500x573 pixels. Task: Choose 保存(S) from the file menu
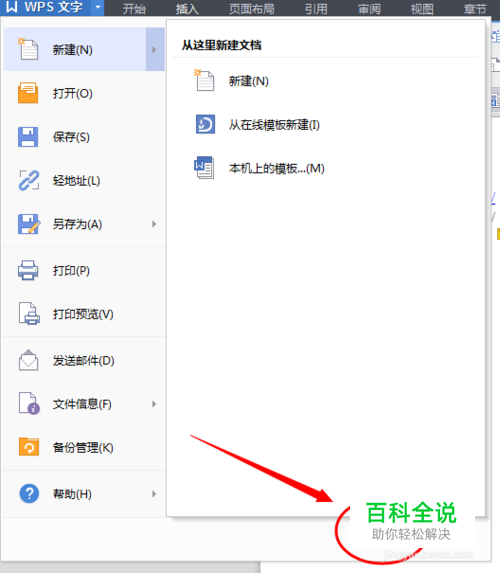pyautogui.click(x=84, y=137)
